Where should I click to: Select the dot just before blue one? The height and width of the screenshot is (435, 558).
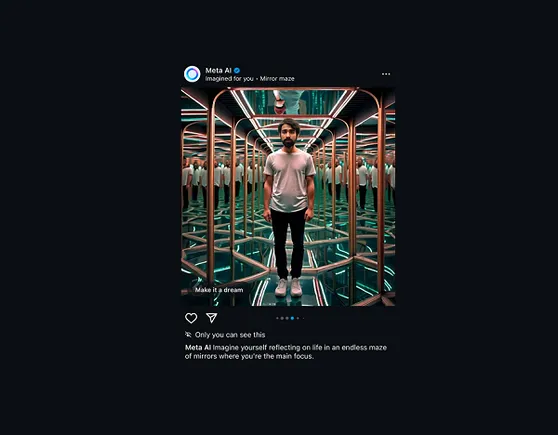[287, 318]
